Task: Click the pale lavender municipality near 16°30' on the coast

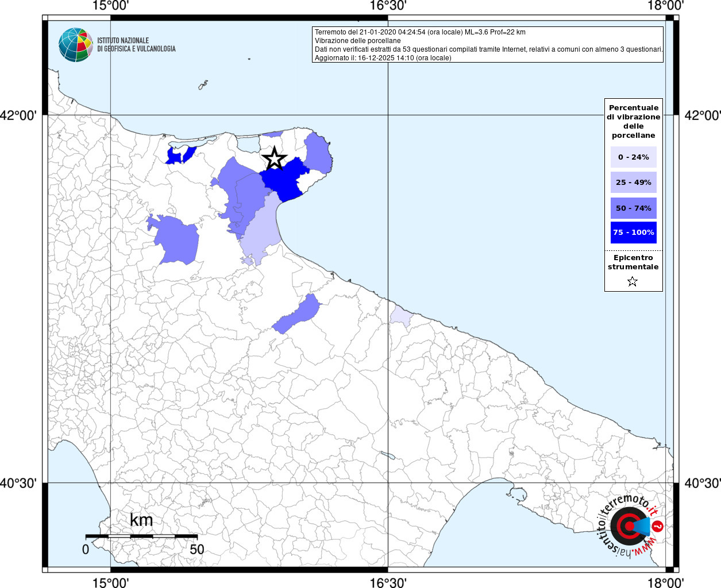Action: pyautogui.click(x=401, y=316)
